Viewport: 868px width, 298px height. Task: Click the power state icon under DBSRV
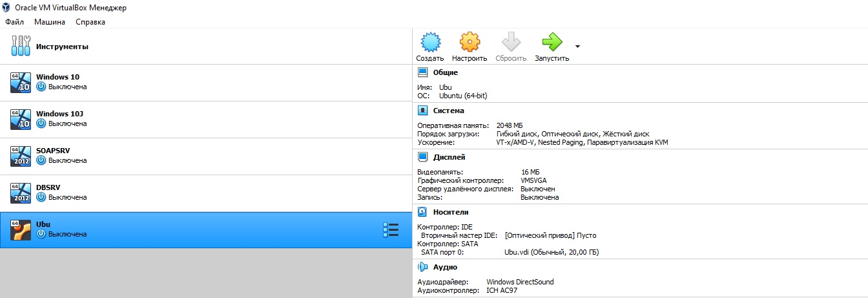tap(41, 197)
